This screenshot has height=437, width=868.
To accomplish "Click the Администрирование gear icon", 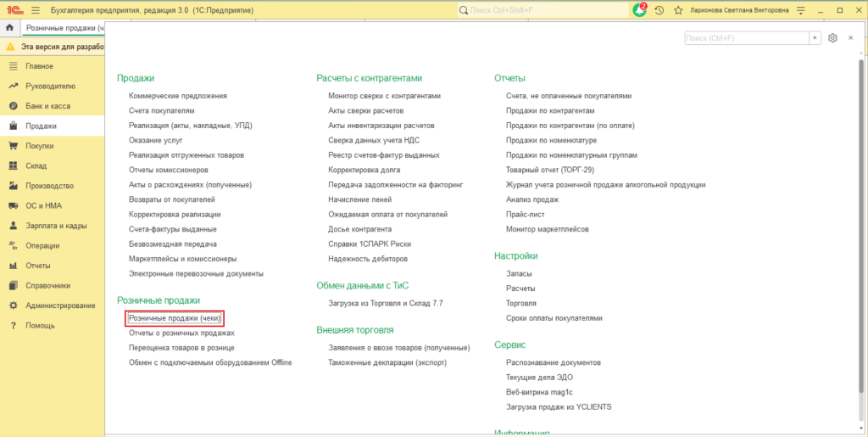I will click(x=14, y=305).
